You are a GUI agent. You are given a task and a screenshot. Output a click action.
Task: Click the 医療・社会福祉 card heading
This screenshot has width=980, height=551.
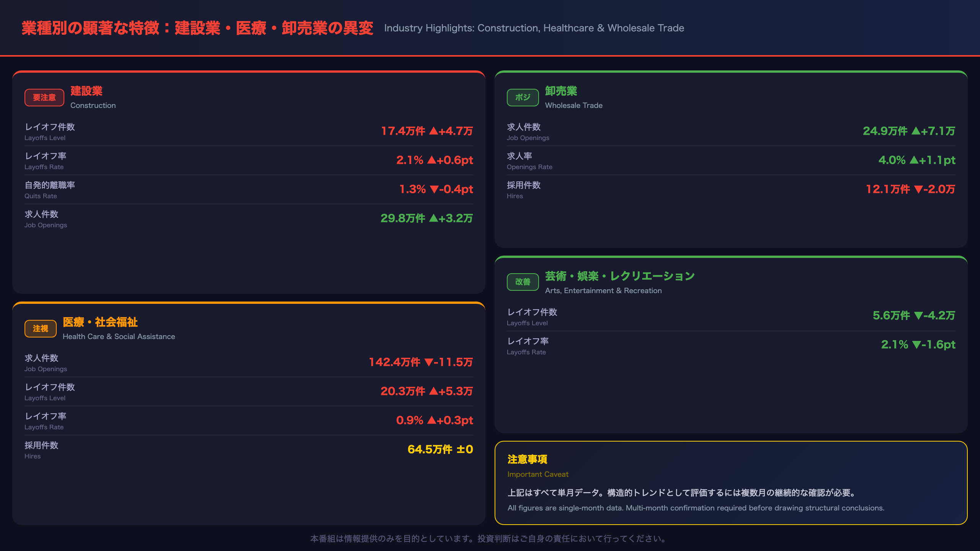click(100, 322)
